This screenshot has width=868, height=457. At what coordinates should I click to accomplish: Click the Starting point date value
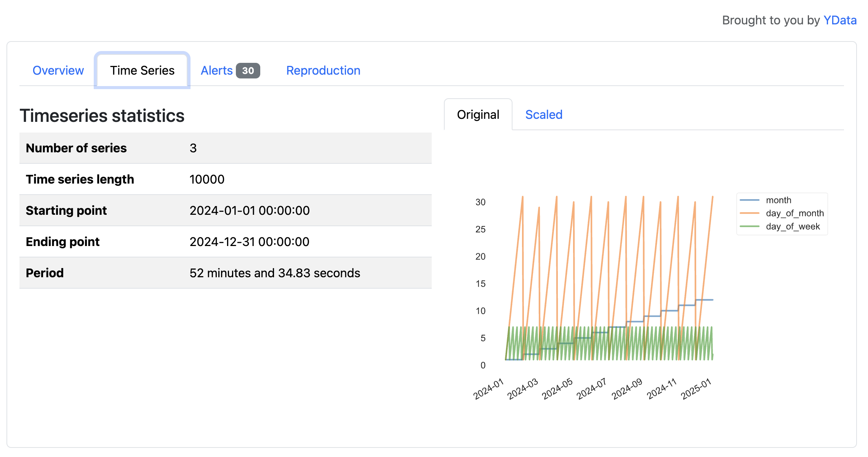pos(250,211)
